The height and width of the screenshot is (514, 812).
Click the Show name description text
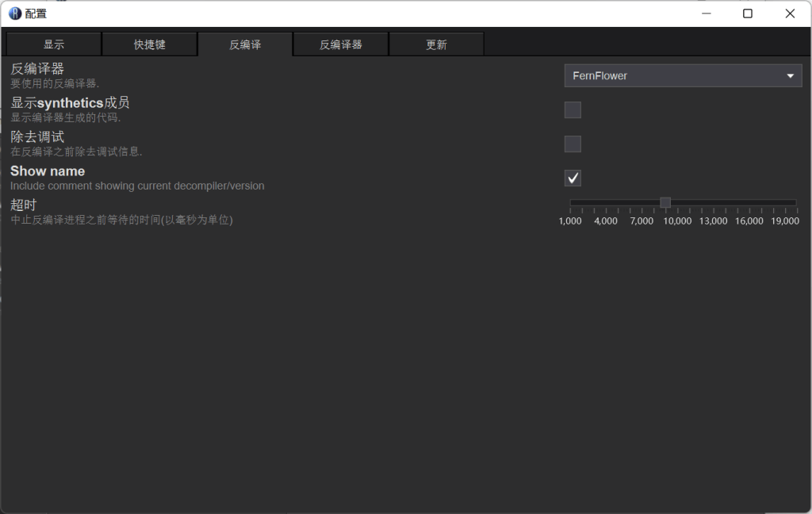point(136,186)
